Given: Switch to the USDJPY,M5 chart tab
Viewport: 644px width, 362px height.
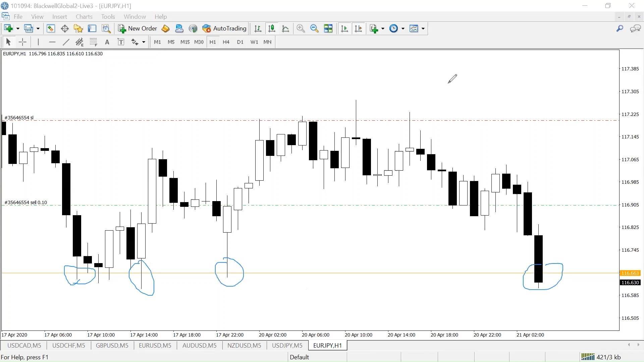Looking at the screenshot, I should click(x=287, y=346).
